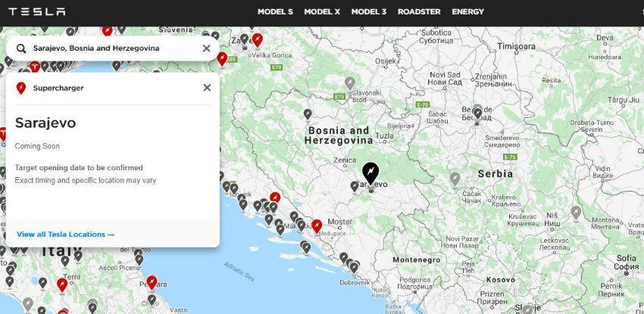Select the red pin west of Velika Gorica
Image resolution: width=644 pixels, height=314 pixels.
tap(222, 58)
